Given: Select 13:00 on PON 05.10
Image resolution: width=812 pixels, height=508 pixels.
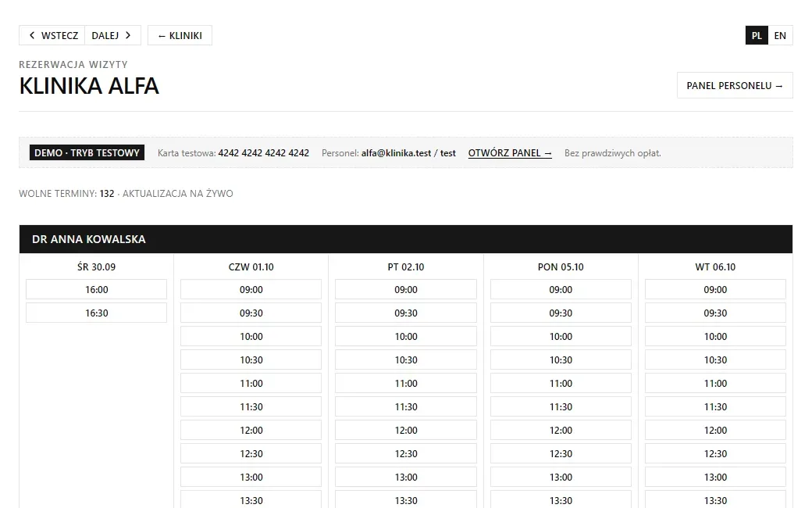Looking at the screenshot, I should pos(561,477).
